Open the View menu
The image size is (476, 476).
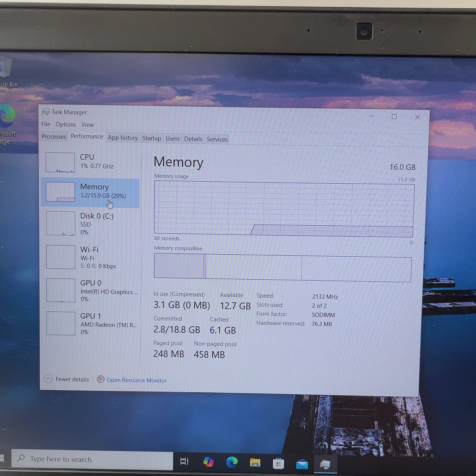[88, 125]
